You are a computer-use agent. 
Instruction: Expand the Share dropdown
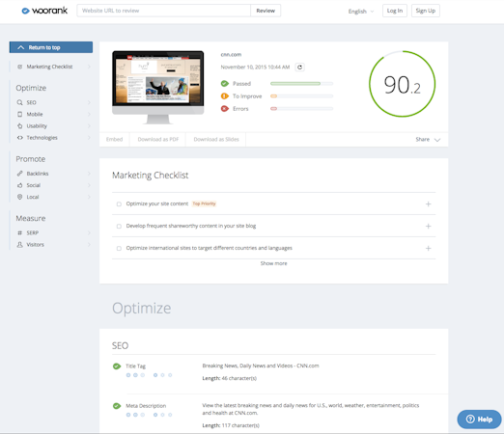(x=428, y=140)
